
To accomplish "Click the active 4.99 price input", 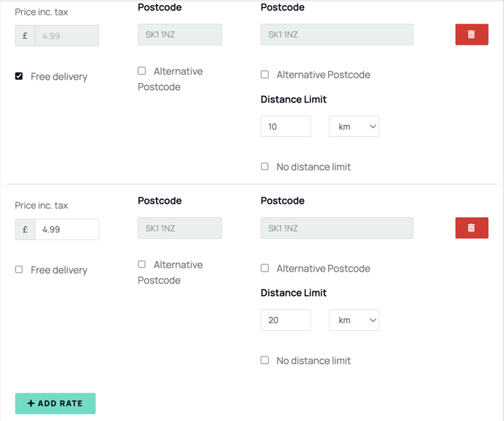I will click(67, 229).
